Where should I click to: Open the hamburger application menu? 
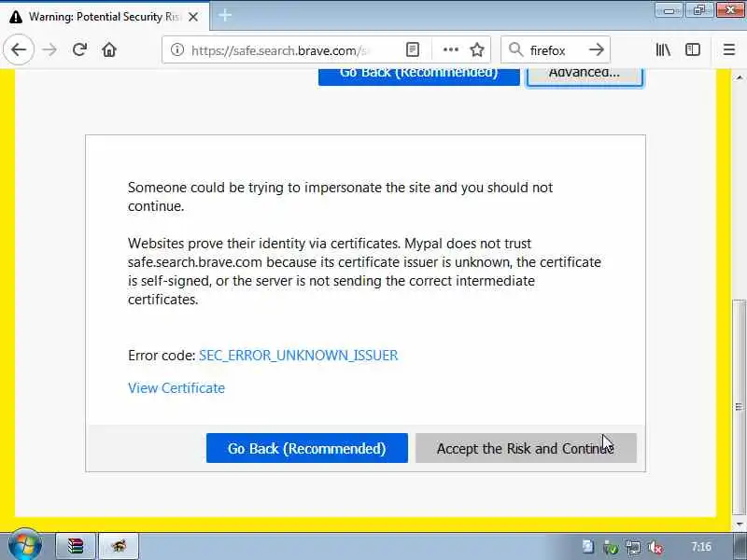pos(729,49)
